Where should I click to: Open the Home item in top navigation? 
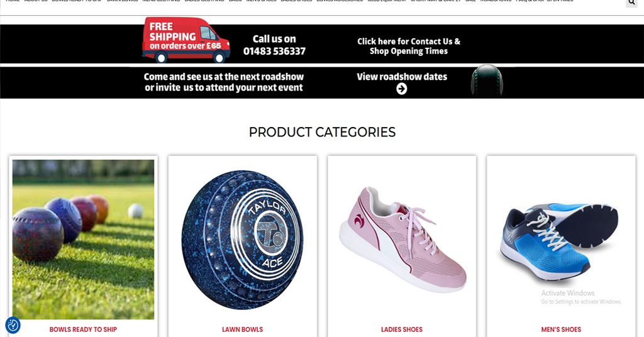point(13,1)
